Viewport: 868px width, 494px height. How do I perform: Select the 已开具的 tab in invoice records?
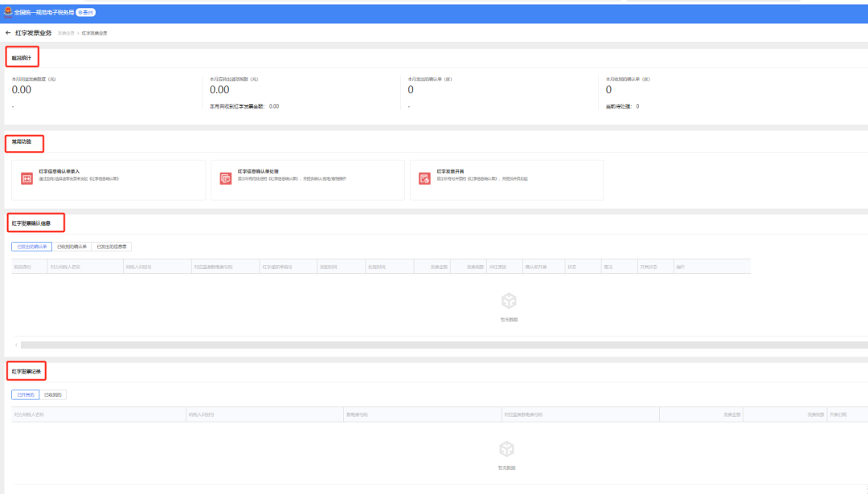(x=26, y=395)
